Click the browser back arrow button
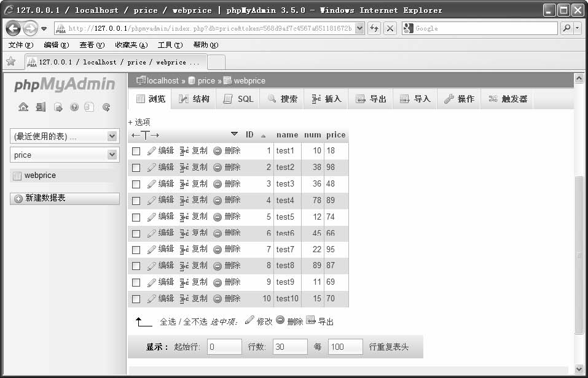Image resolution: width=588 pixels, height=378 pixels. click(x=14, y=28)
